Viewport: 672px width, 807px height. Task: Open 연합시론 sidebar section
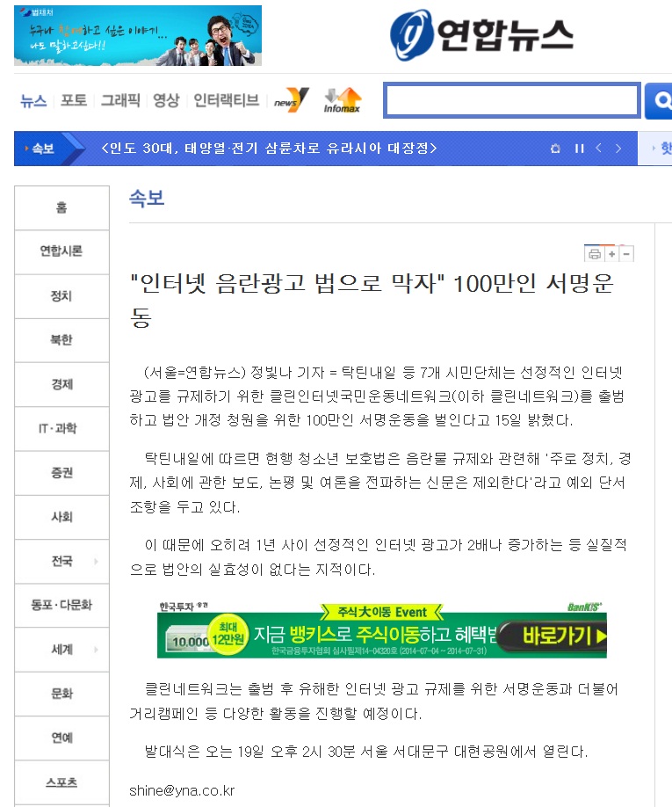(61, 251)
